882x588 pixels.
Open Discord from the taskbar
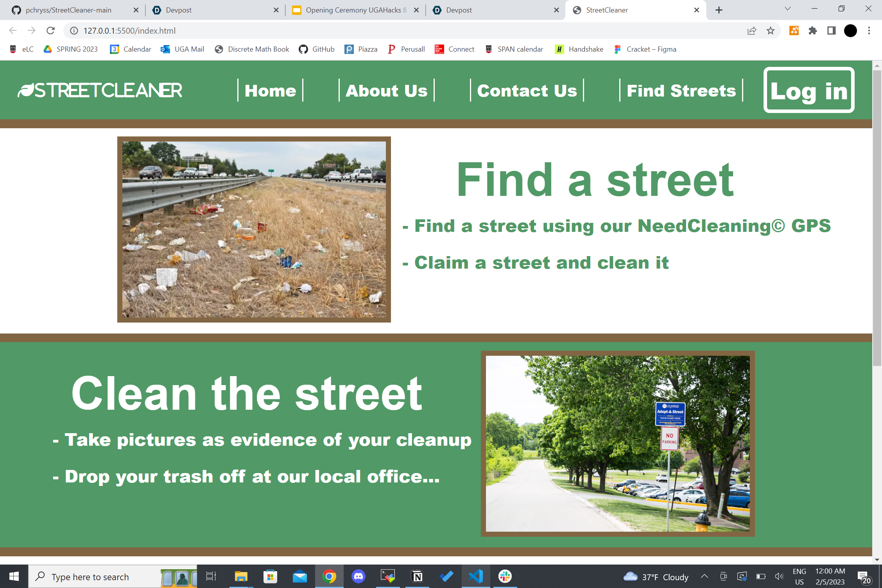358,576
